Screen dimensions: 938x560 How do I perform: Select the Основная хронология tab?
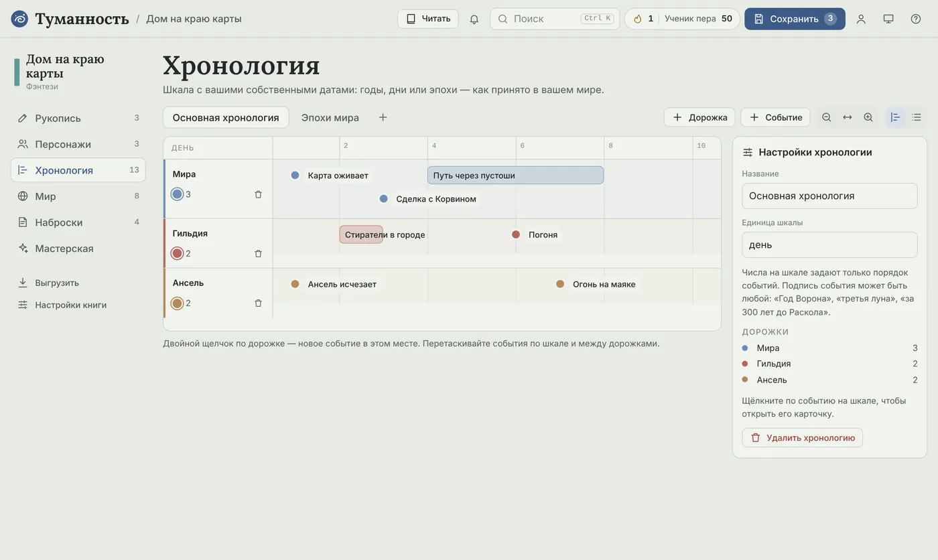[x=226, y=117]
